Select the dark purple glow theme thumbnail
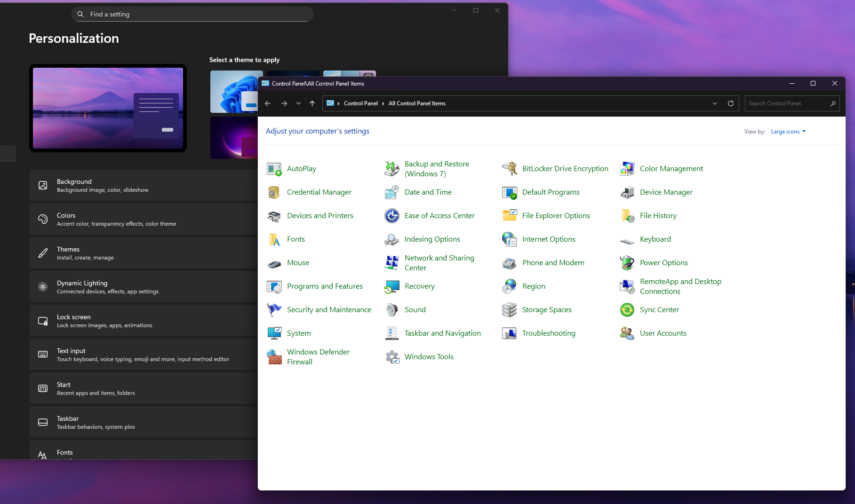This screenshot has width=855, height=504. (234, 138)
